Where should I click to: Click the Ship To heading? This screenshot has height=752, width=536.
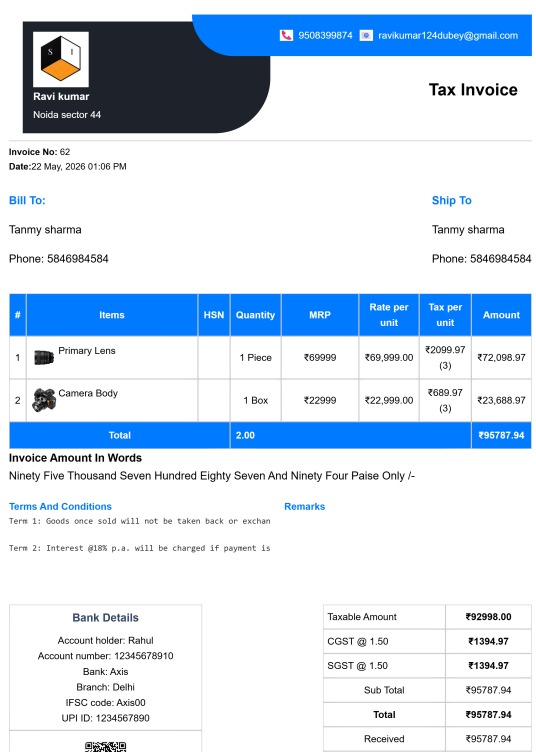coord(452,200)
